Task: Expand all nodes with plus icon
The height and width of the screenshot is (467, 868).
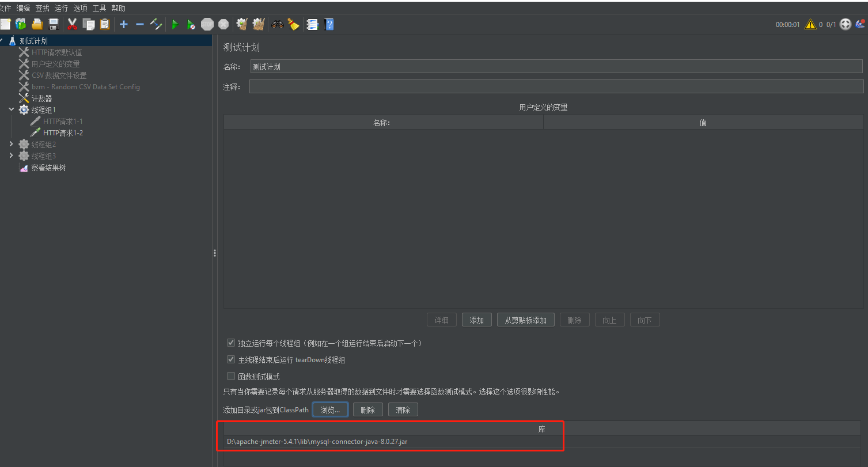Action: [x=123, y=24]
